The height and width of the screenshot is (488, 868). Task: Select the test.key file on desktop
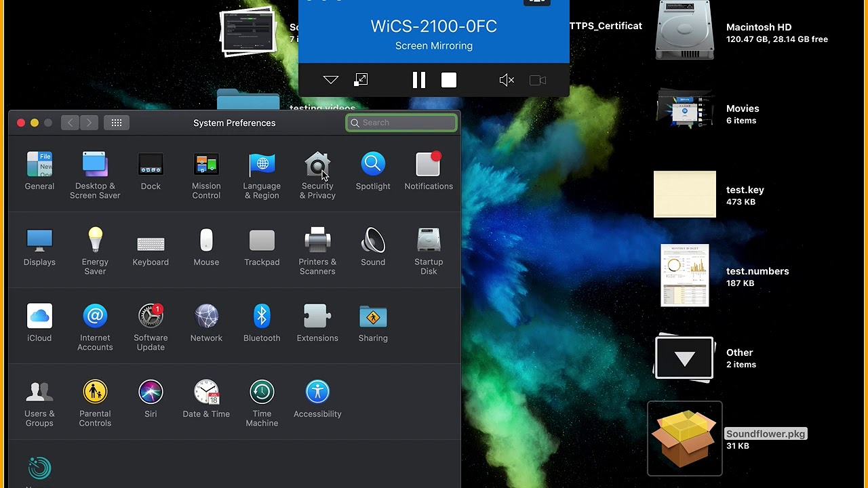click(x=685, y=195)
